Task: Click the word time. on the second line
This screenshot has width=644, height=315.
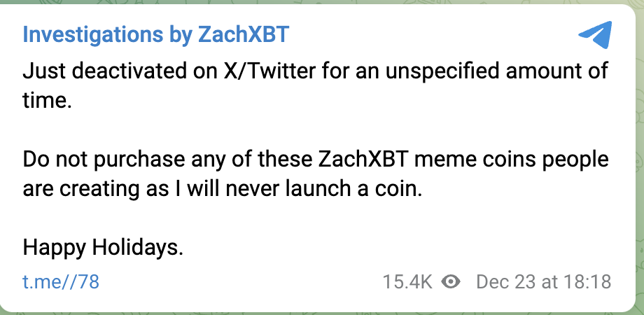Action: tap(47, 101)
